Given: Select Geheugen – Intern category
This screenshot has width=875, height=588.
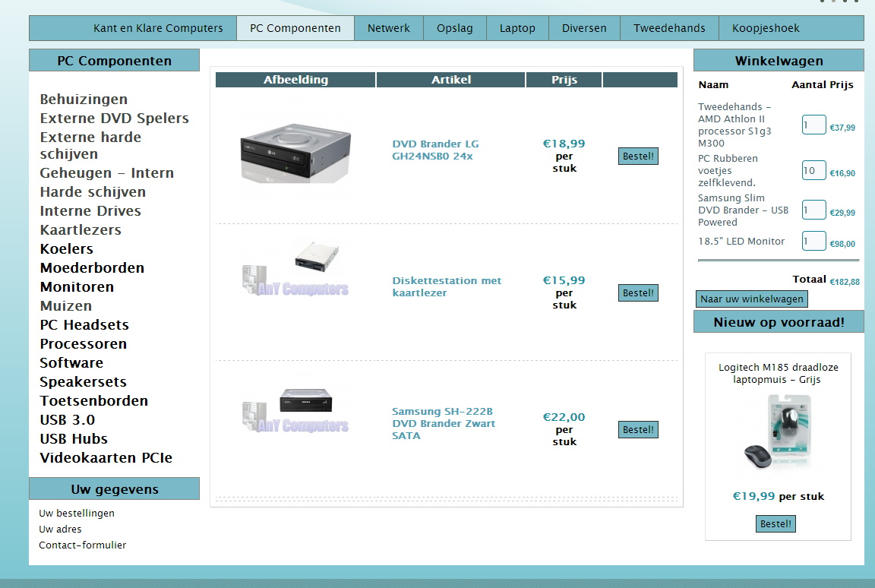Looking at the screenshot, I should click(106, 173).
